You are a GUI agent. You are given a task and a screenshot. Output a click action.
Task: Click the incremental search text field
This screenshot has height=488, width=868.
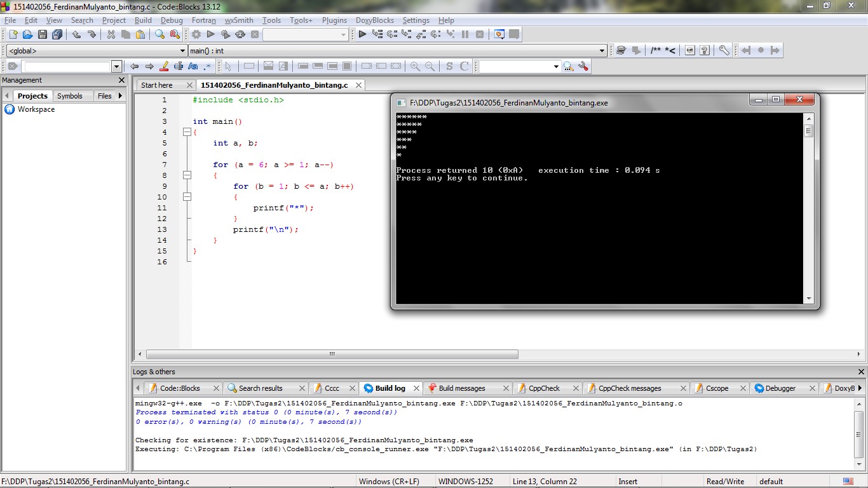pos(67,66)
